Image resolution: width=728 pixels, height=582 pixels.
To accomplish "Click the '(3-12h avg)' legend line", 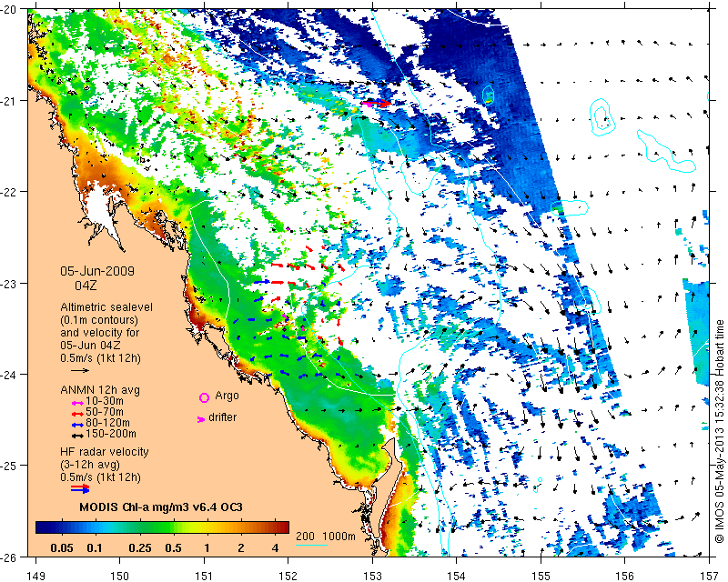I will (90, 465).
